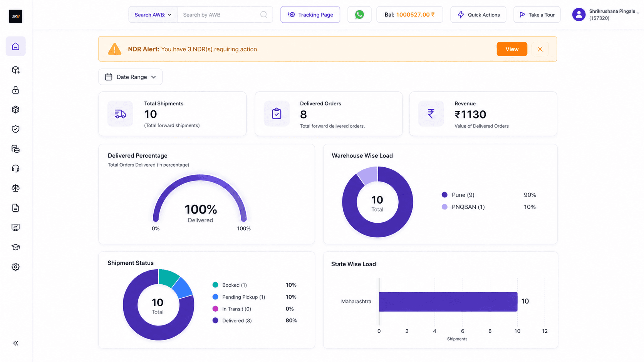This screenshot has height=362, width=644.
Task: Click "Value of Delivered Orders" text
Action: pyautogui.click(x=481, y=126)
